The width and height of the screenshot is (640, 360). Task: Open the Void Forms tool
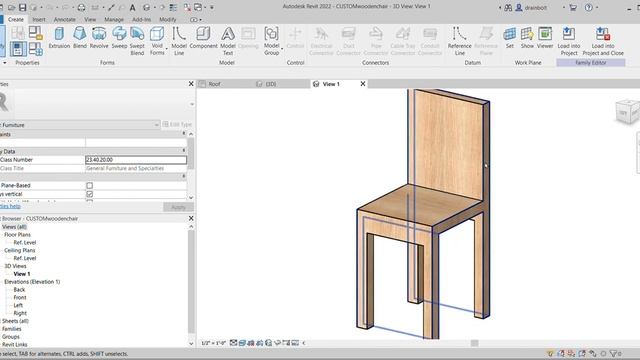[x=157, y=41]
